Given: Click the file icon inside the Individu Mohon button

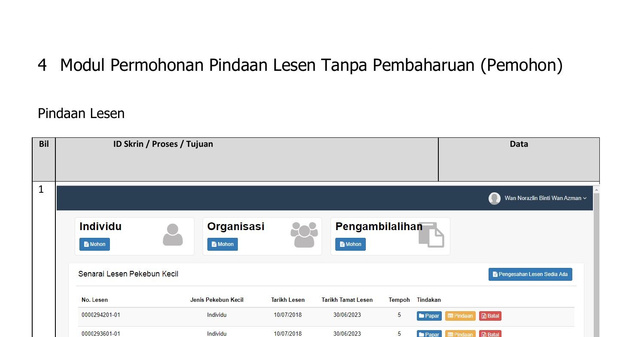Looking at the screenshot, I should (x=86, y=244).
